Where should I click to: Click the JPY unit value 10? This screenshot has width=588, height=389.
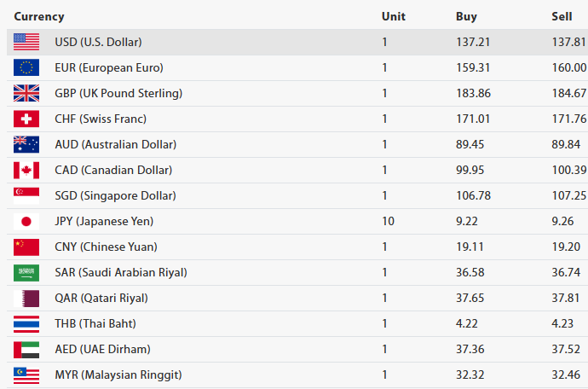tap(388, 221)
